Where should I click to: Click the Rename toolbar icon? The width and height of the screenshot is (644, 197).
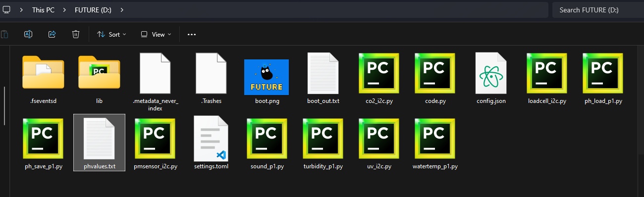(28, 34)
